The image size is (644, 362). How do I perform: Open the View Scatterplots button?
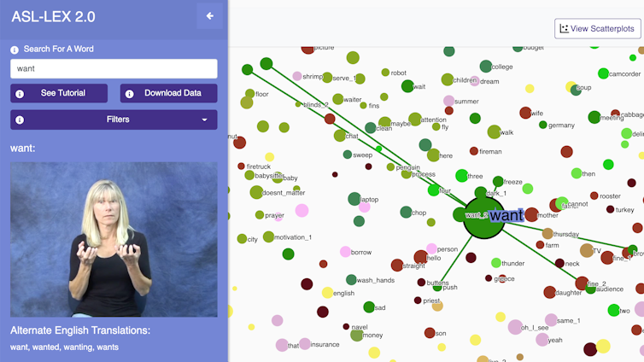pyautogui.click(x=597, y=28)
